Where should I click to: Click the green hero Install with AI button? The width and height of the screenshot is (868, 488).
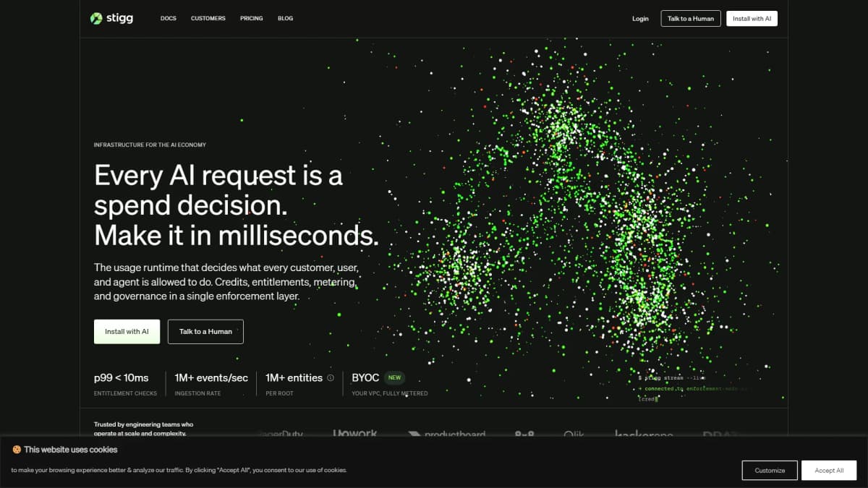127,332
